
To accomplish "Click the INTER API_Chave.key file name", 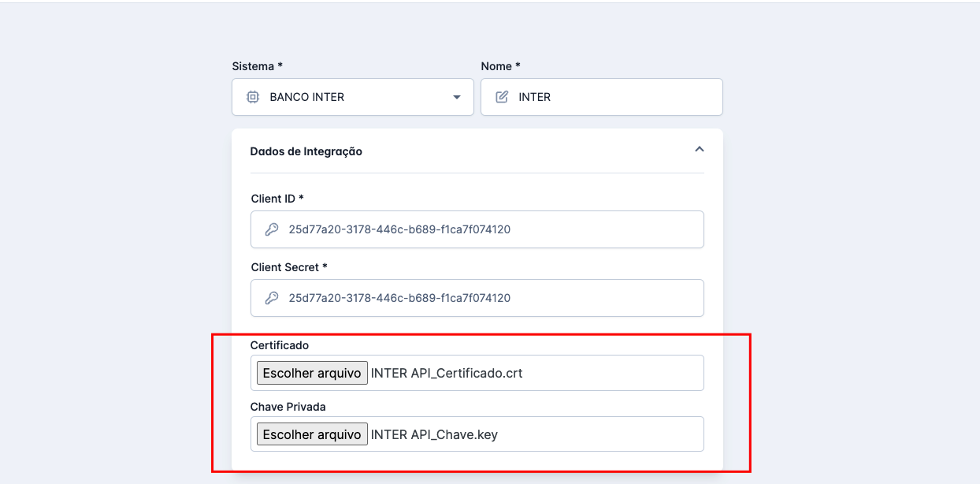I will click(434, 434).
